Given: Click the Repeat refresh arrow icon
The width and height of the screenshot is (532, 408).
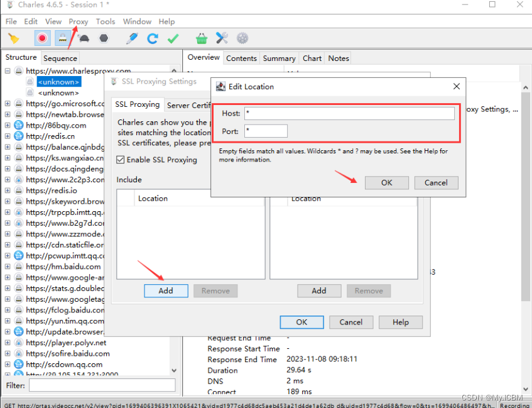Looking at the screenshot, I should coord(153,38).
